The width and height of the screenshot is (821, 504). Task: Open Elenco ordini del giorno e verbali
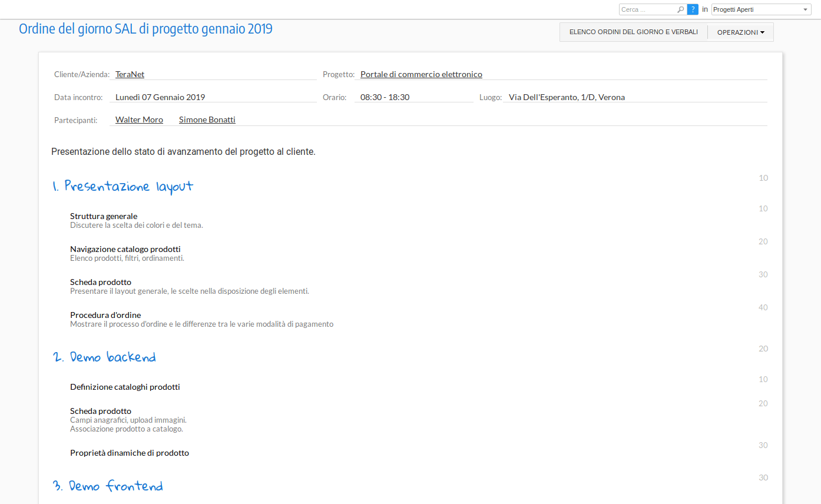pos(633,32)
